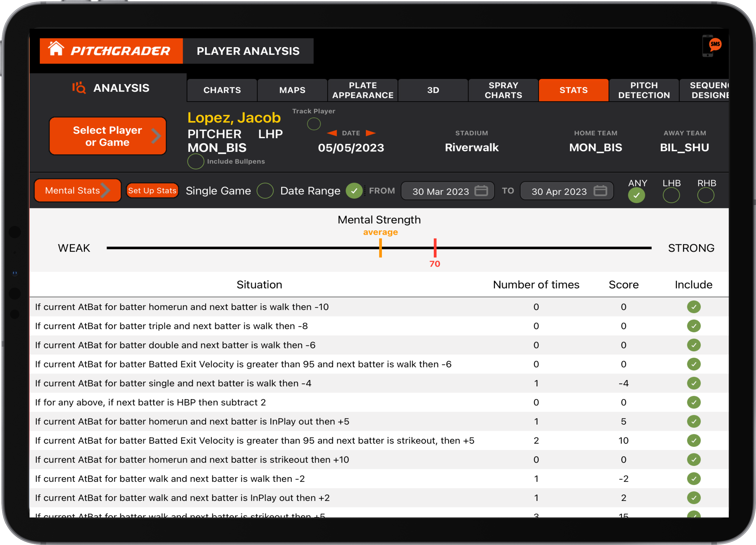Open the Pitch Detection tab
This screenshot has height=545, width=756.
pos(644,90)
